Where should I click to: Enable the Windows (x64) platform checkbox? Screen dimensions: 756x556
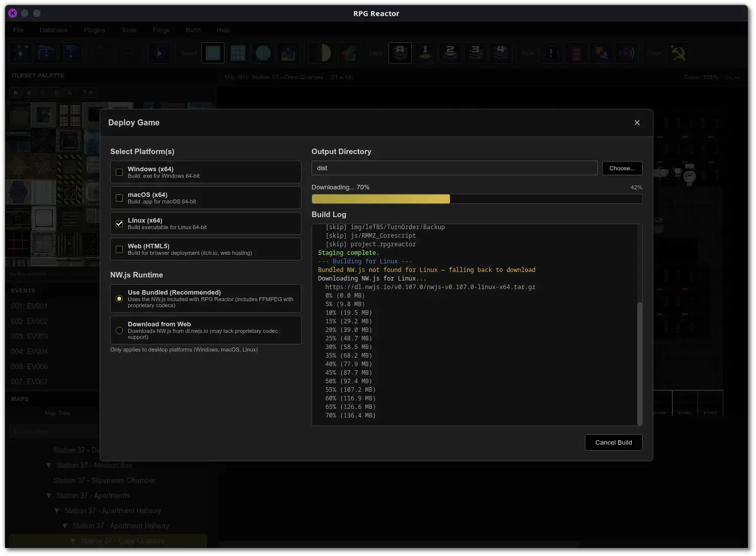tap(119, 172)
